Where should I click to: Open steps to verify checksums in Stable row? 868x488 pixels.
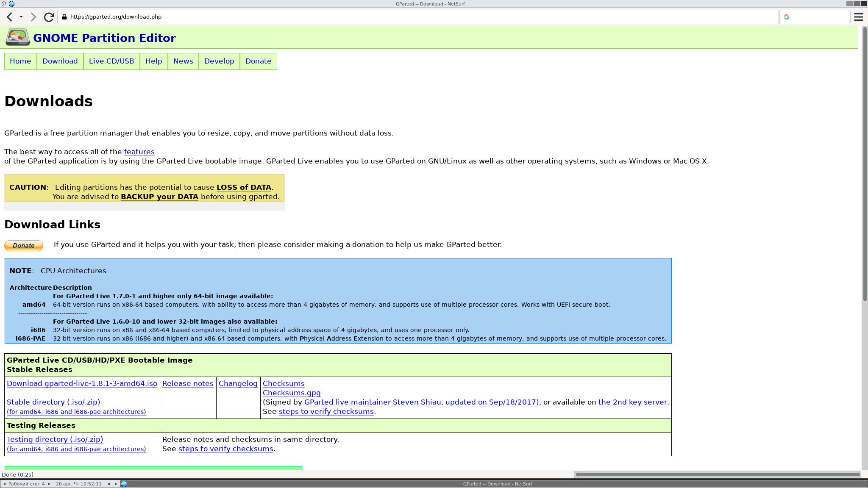pos(326,411)
